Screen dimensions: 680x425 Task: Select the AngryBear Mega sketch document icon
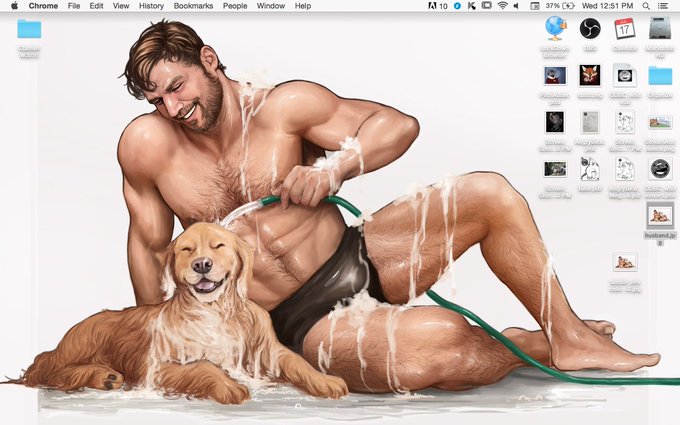624,169
